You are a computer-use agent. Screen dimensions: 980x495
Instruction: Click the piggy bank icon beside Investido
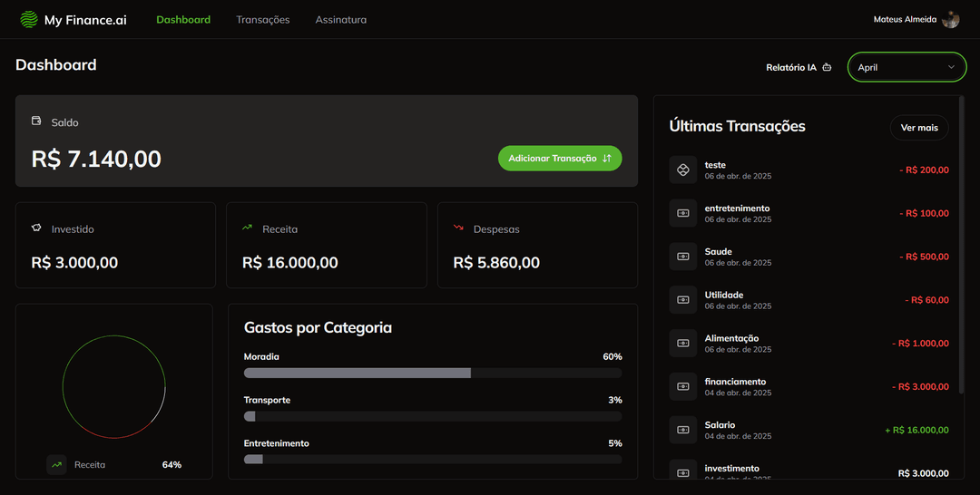36,228
